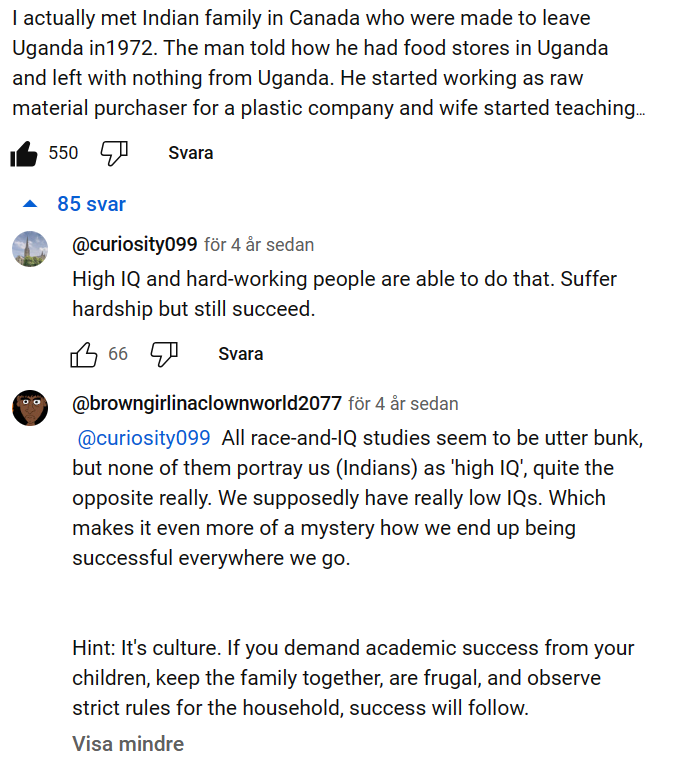The height and width of the screenshot is (765, 674).
Task: Click the blue collapse arrow beside 85 svar
Action: [30, 204]
